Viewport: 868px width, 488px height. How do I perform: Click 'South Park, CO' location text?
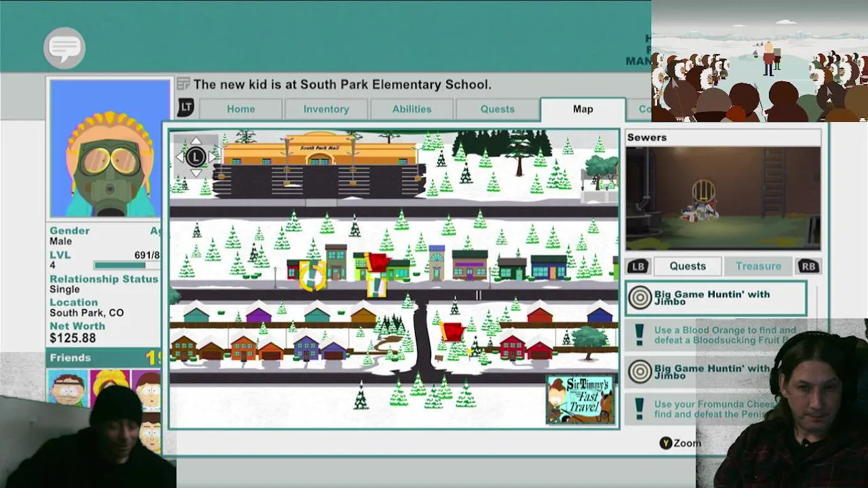[x=87, y=313]
